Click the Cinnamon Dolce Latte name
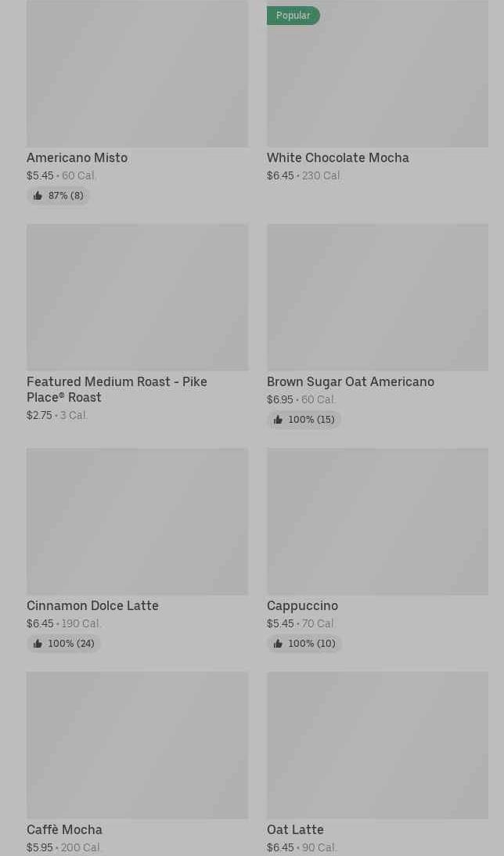Screen dimensions: 504x856 pyautogui.click(x=92, y=605)
